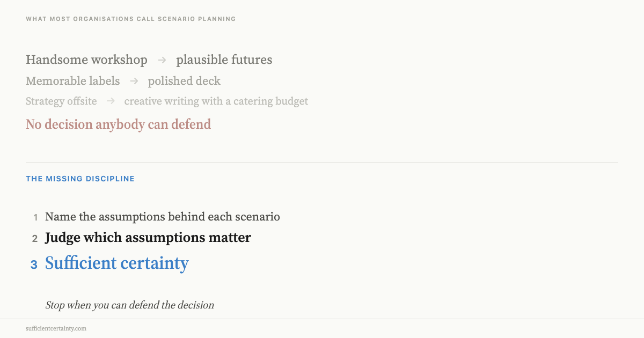The image size is (644, 338).
Task: Click the 'What most organisations call scenario planning' header
Action: tap(131, 19)
